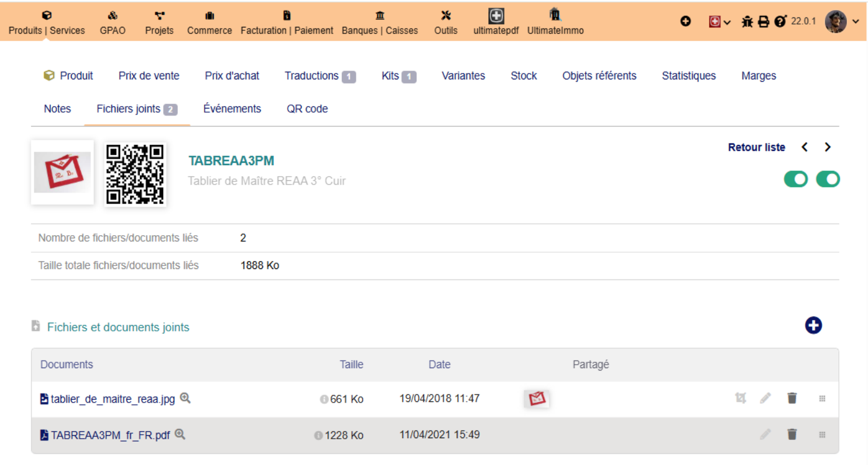Click the plus icon to add a file
This screenshot has height=465, width=868.
pyautogui.click(x=813, y=326)
